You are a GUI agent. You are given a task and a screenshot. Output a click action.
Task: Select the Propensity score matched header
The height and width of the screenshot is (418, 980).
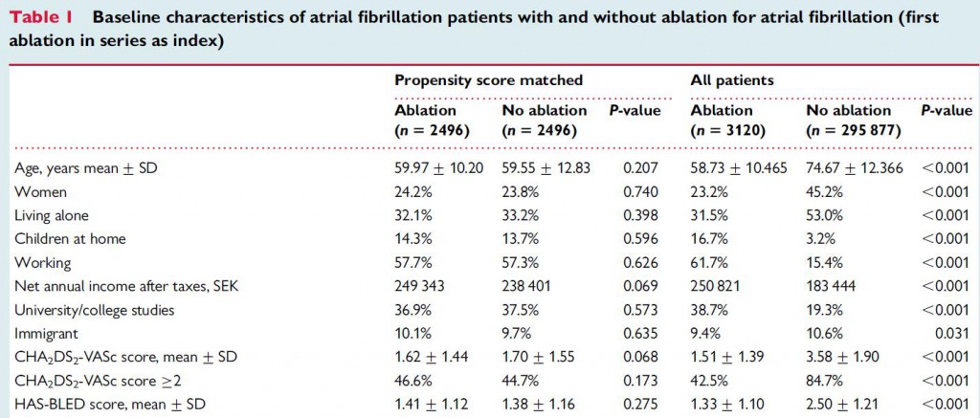tap(488, 80)
